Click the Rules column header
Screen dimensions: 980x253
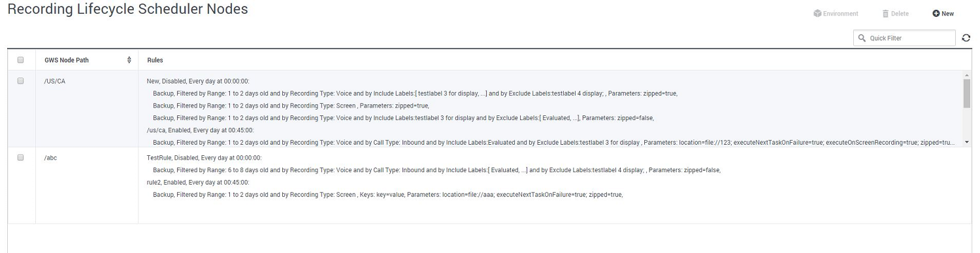point(155,60)
